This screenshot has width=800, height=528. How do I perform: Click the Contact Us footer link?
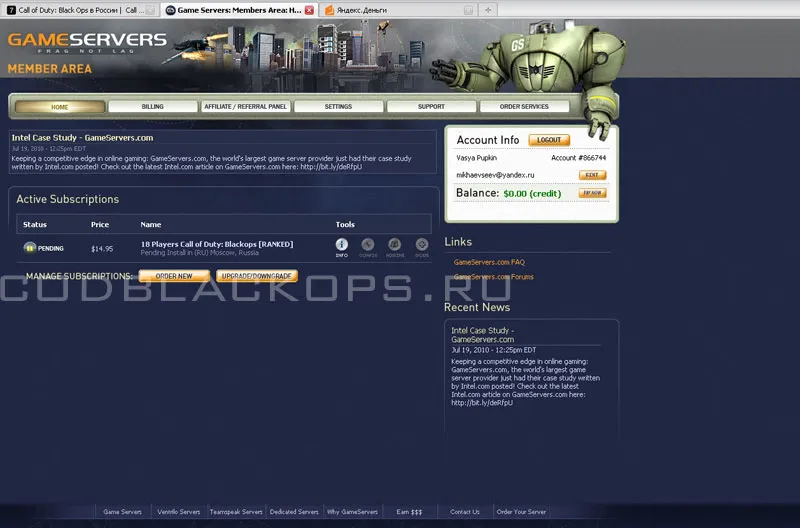point(465,512)
